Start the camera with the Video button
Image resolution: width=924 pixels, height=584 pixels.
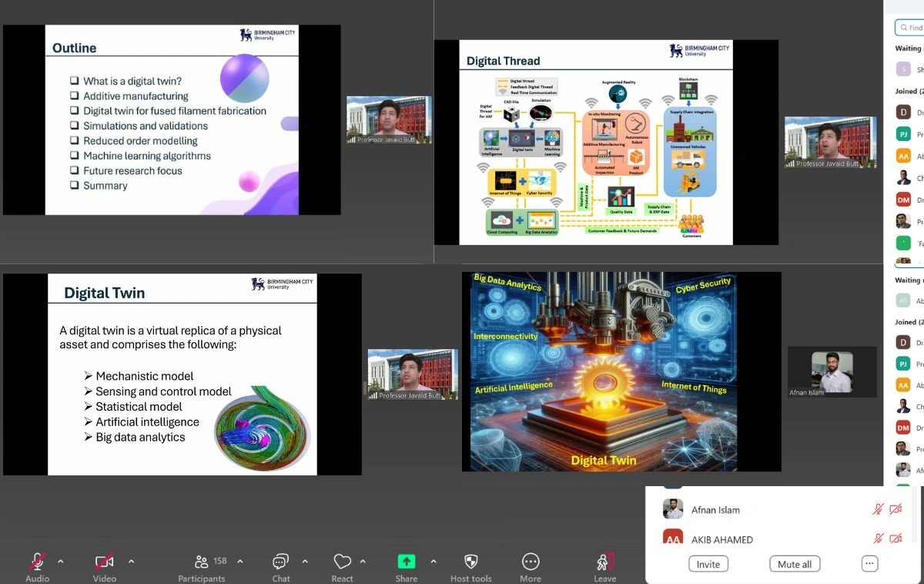(x=104, y=562)
